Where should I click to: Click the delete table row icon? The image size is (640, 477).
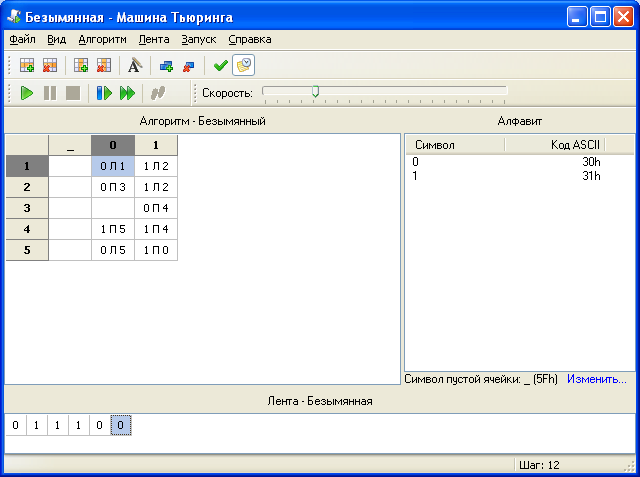(50, 65)
